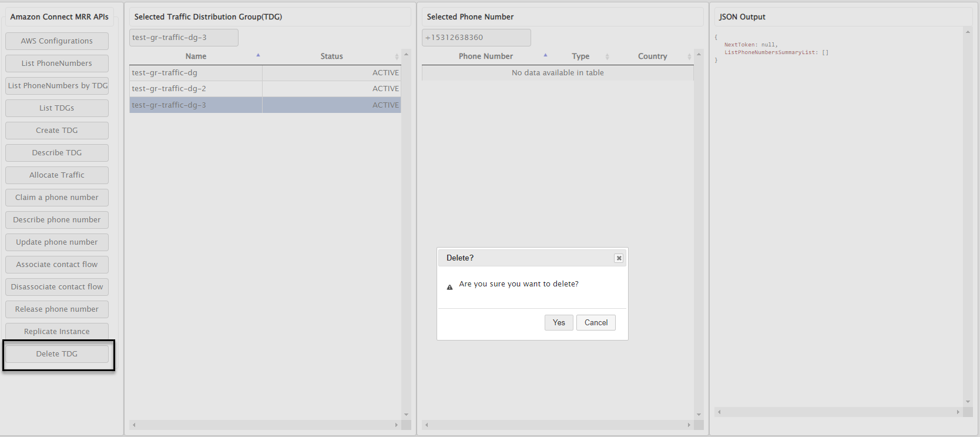Screen dimensions: 980x437
Task: Click phone table scroll-up arrow
Action: coord(699,54)
